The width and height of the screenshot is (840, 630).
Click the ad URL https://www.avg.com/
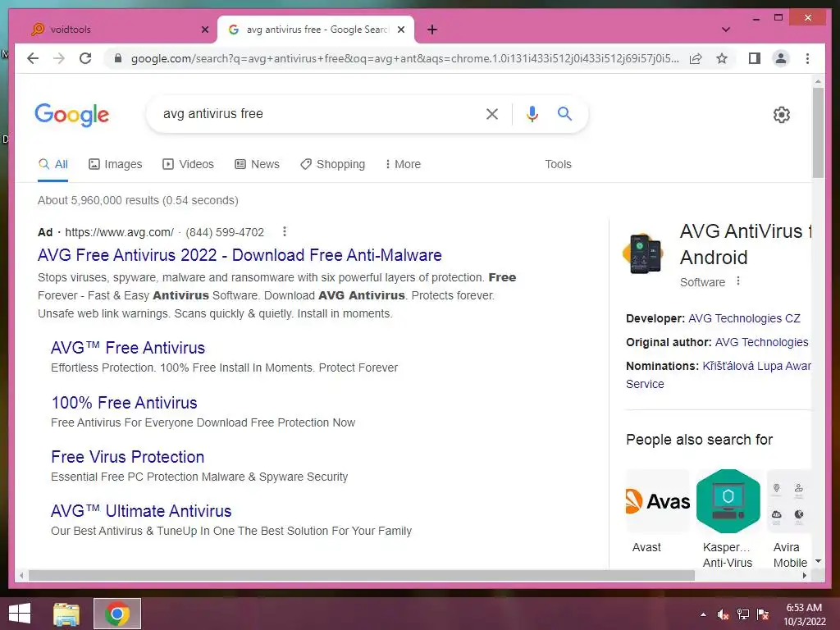coord(120,232)
